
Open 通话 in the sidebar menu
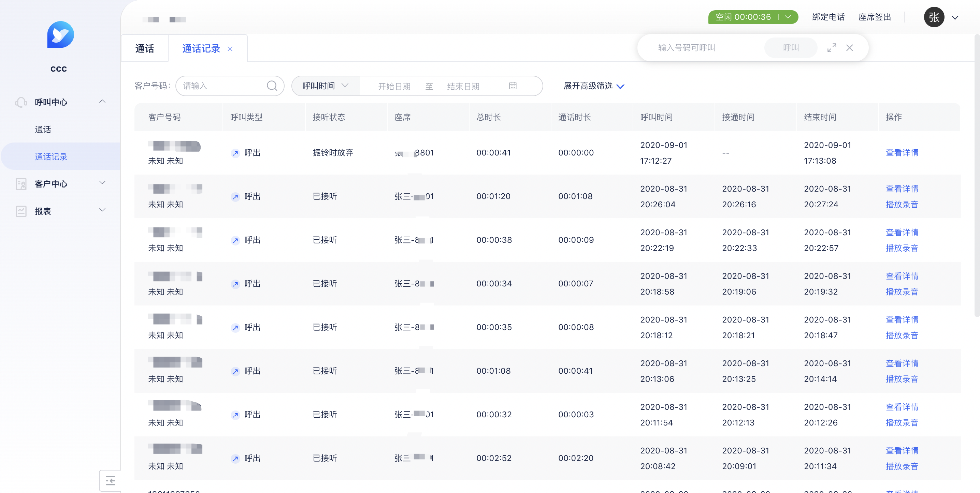click(43, 130)
